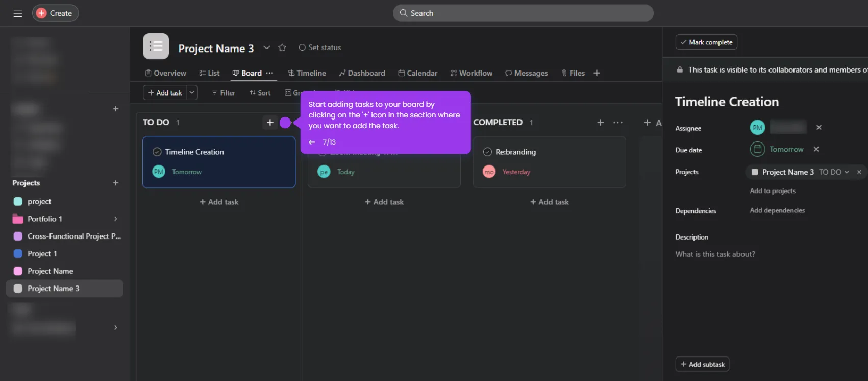868x381 pixels.
Task: Click Add task under middle column
Action: tap(384, 202)
